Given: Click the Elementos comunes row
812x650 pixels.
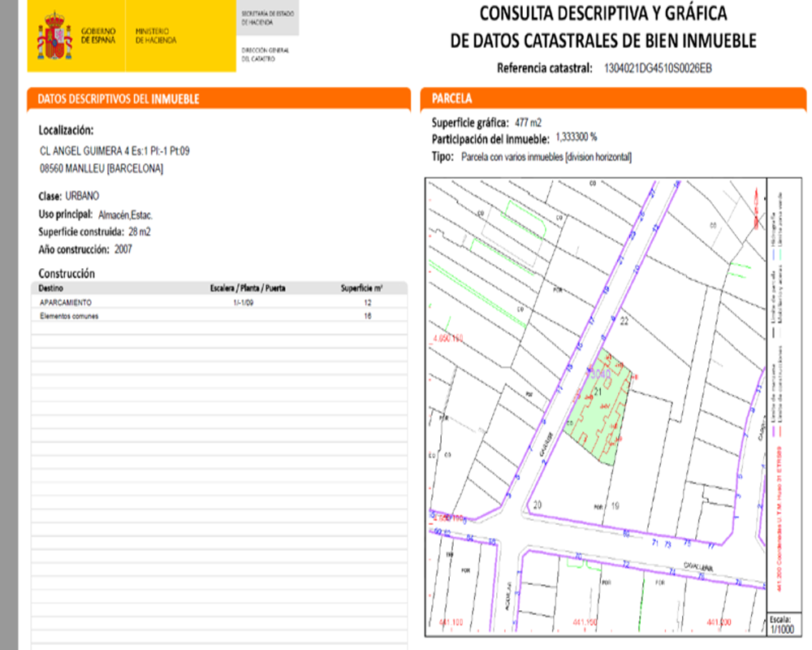Looking at the screenshot, I should click(x=219, y=316).
